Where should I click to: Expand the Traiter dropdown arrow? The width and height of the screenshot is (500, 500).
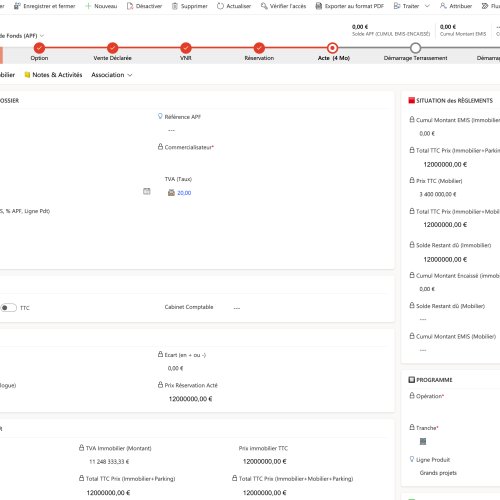tap(427, 6)
